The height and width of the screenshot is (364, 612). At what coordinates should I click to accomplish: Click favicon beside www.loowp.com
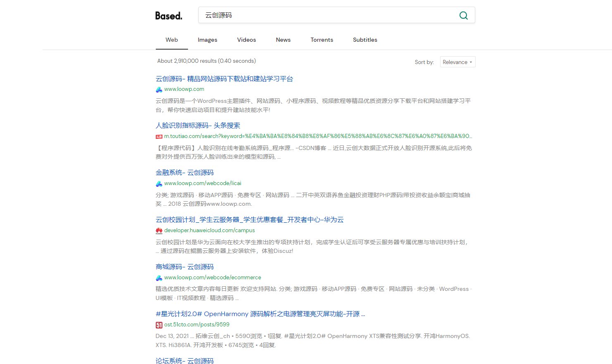tap(159, 89)
